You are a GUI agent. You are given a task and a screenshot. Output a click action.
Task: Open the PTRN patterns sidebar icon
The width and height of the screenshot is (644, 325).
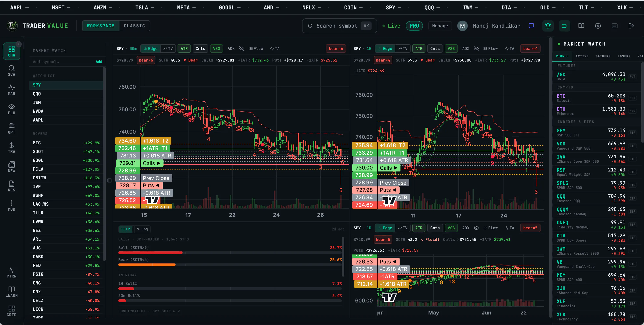11,272
